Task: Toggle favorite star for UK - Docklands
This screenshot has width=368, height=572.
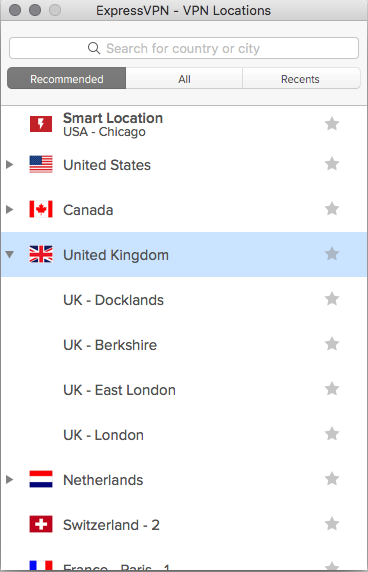Action: point(332,299)
